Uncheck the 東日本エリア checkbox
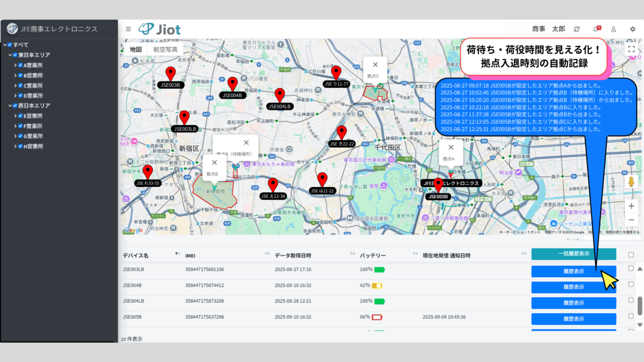Image resolution: width=644 pixels, height=362 pixels. 15,55
